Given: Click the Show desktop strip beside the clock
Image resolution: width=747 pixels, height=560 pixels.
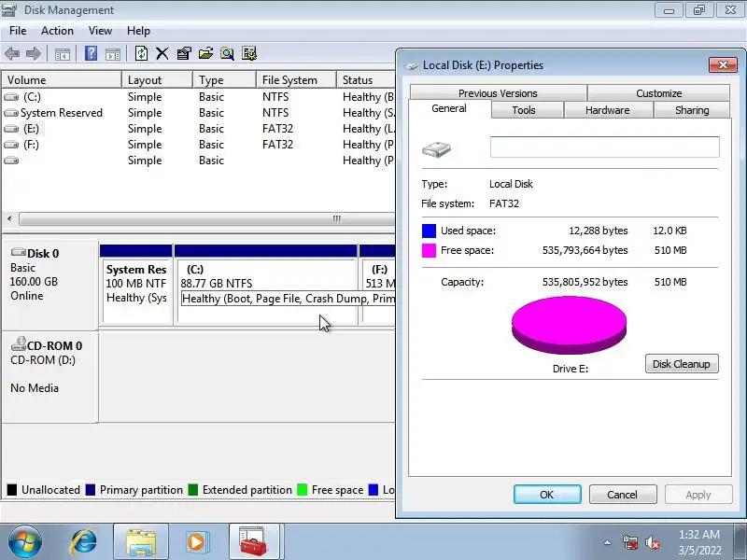Looking at the screenshot, I should click(741, 542).
